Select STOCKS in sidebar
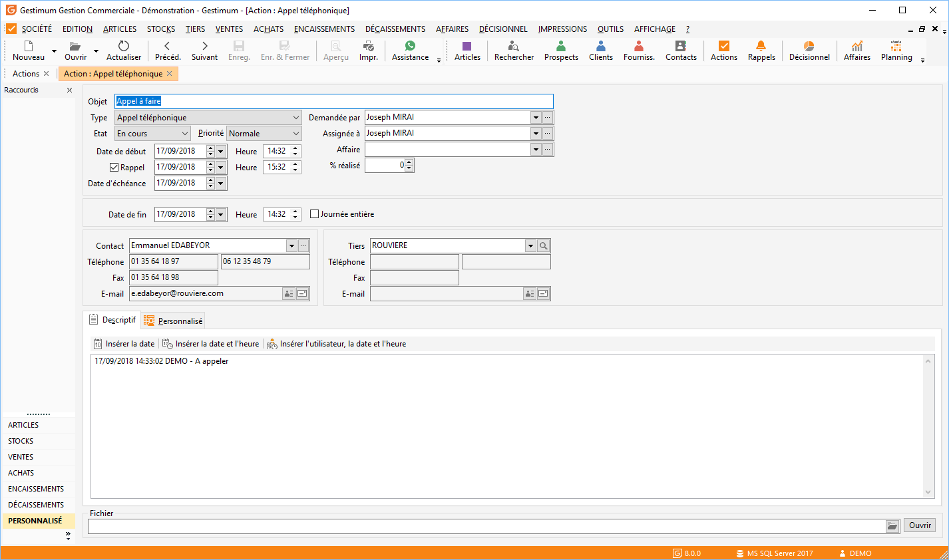Image resolution: width=949 pixels, height=560 pixels. pos(38,441)
